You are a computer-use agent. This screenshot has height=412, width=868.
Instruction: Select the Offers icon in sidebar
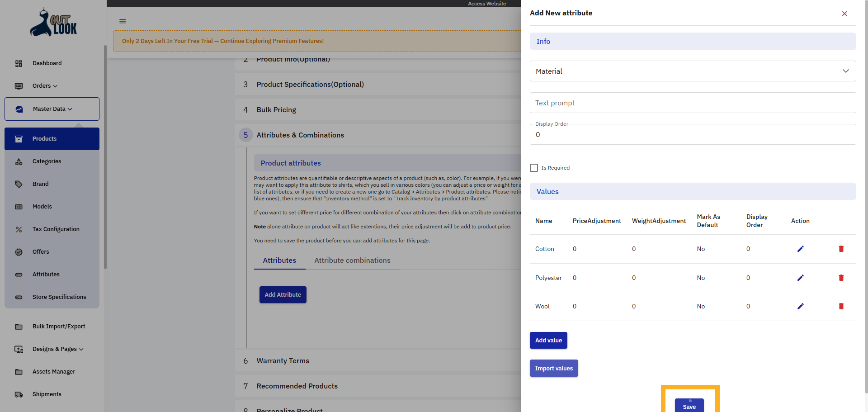tap(19, 252)
